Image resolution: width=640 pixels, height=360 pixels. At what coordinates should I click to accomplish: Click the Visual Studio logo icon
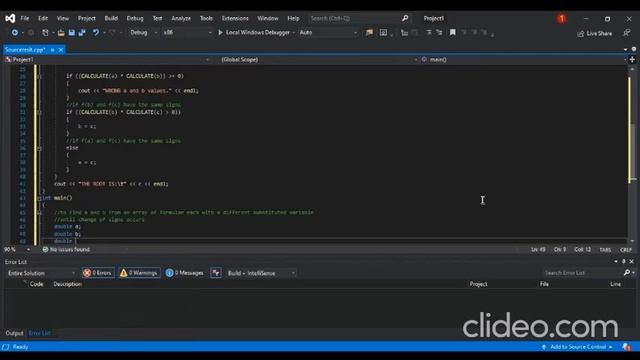[x=10, y=18]
